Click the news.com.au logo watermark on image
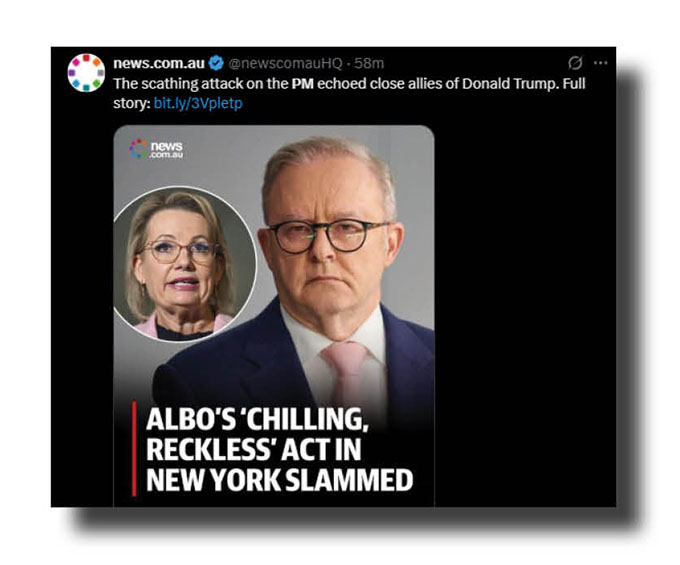This screenshot has width=680, height=565. coord(157,149)
